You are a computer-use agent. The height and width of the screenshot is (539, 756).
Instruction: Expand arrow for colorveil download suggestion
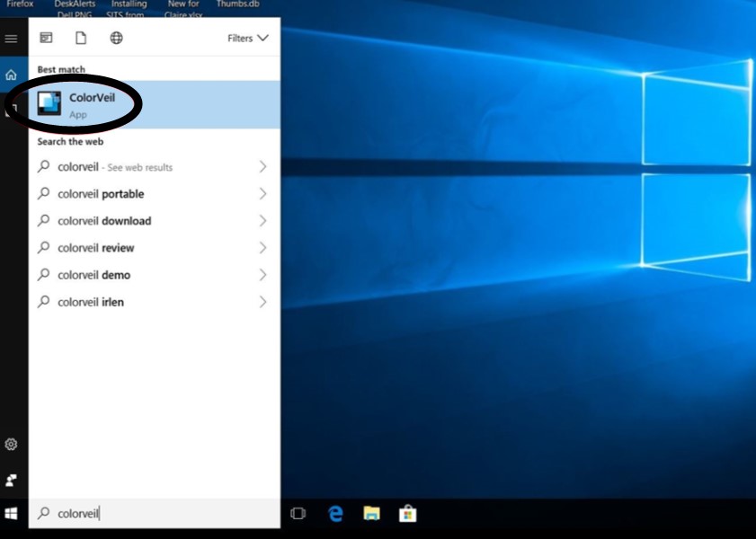pos(262,221)
